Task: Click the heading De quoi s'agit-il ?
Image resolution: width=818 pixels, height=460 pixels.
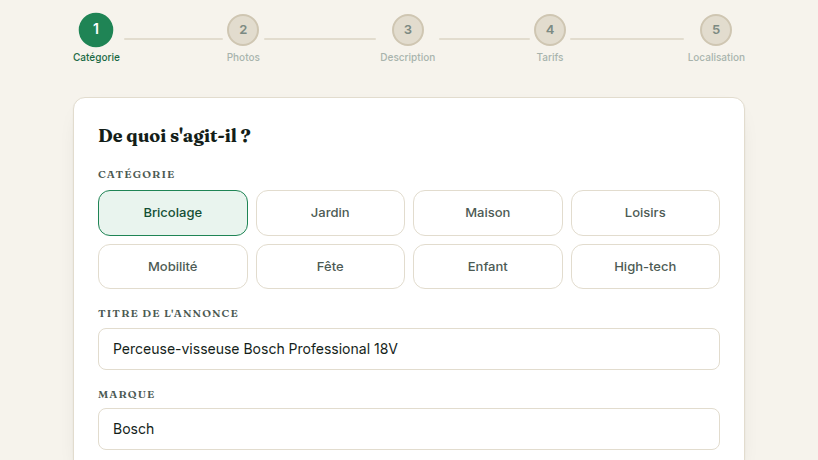Action: pyautogui.click(x=174, y=136)
